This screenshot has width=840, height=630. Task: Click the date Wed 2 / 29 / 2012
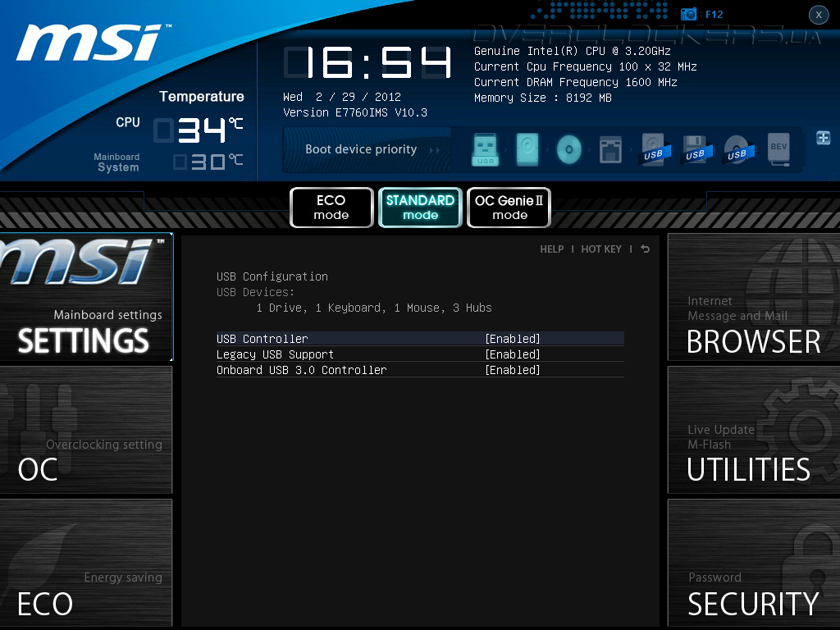[342, 97]
